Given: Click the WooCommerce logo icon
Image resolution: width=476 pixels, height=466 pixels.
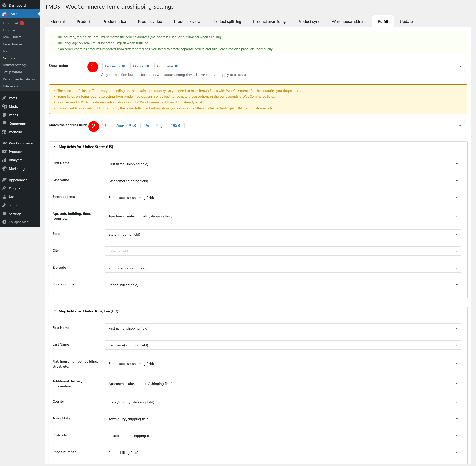Looking at the screenshot, I should pos(4,143).
